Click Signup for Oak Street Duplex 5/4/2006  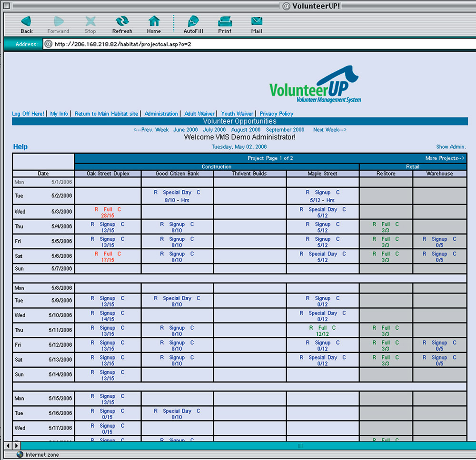tap(108, 224)
